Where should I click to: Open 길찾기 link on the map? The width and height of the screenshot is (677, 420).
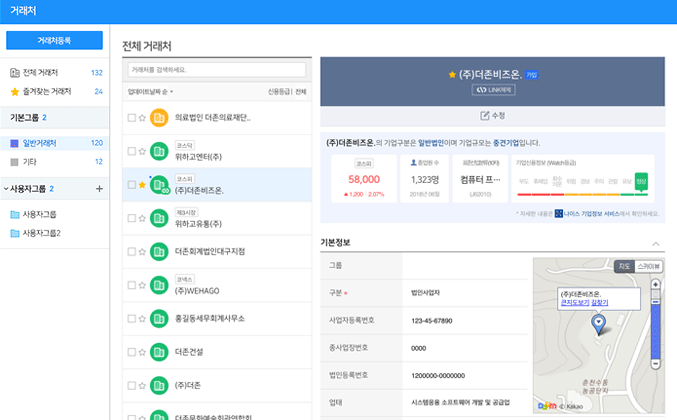coord(600,303)
